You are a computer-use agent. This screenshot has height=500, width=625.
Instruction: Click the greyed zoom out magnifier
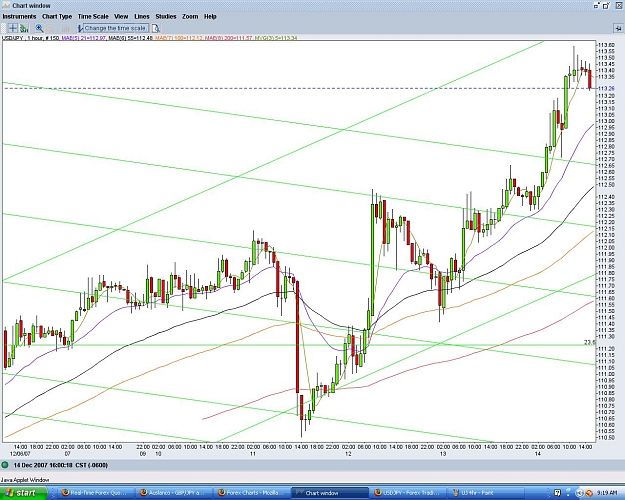[x=51, y=28]
